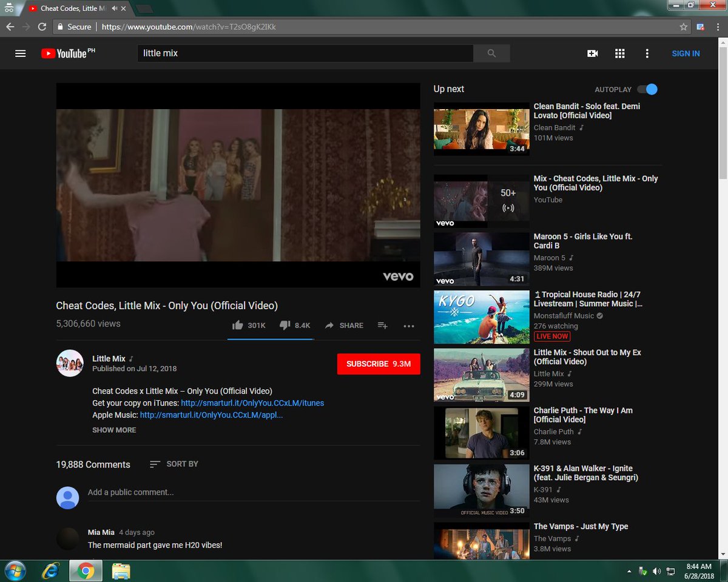Viewport: 728px width, 582px height.
Task: Open the Little Mix channel name link
Action: point(109,359)
